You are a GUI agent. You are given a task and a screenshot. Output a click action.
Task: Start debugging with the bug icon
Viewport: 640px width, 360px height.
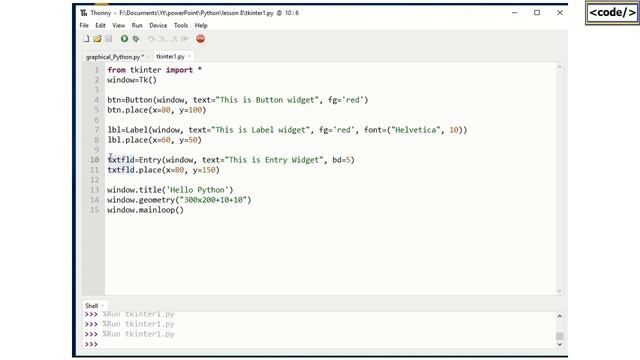pyautogui.click(x=136, y=39)
